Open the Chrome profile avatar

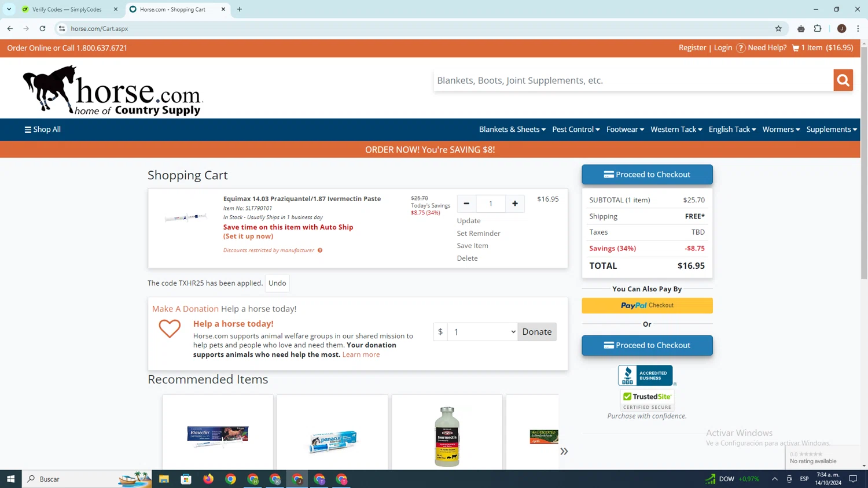pos(842,28)
